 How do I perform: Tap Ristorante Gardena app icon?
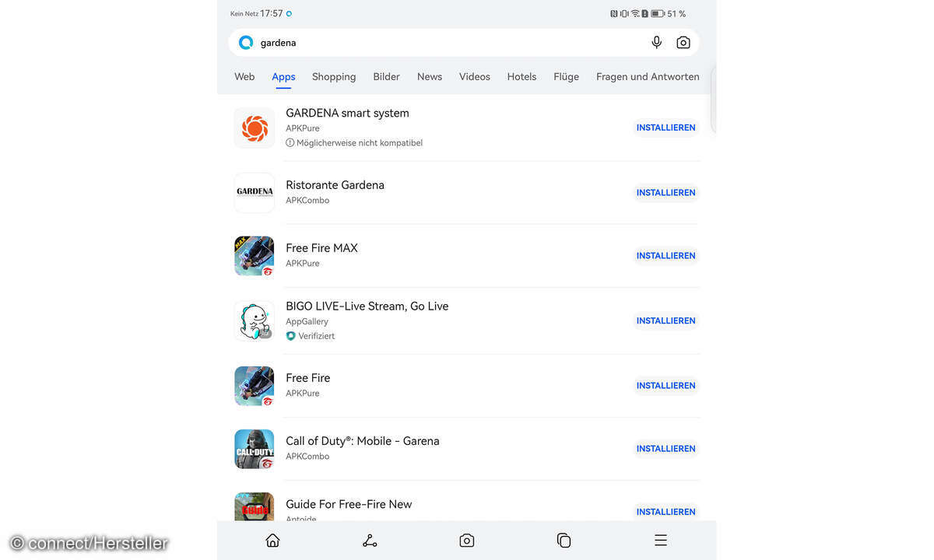pyautogui.click(x=255, y=192)
